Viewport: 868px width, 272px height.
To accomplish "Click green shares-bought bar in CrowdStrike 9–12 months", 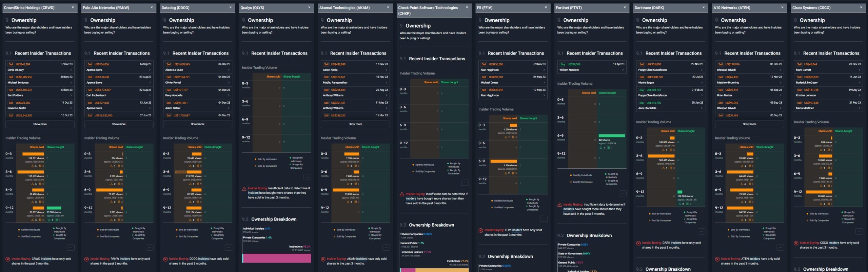I will 54,208.
